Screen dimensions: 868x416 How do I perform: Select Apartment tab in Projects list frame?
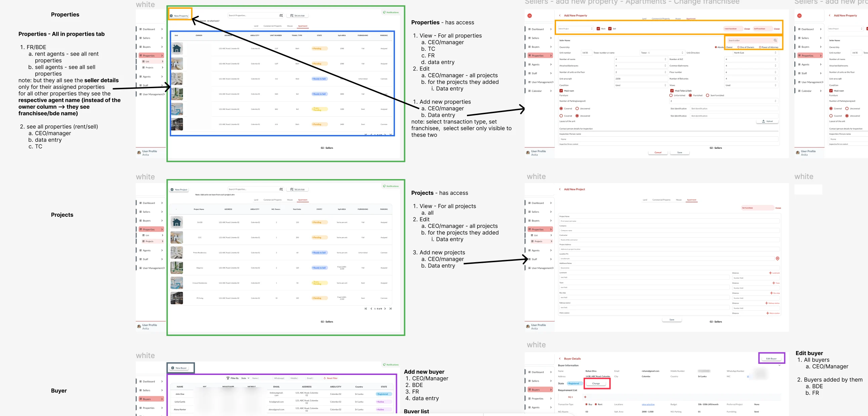(x=303, y=200)
